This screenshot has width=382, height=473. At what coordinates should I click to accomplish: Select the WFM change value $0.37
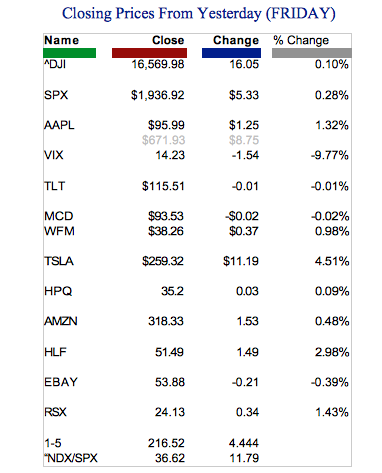244,231
